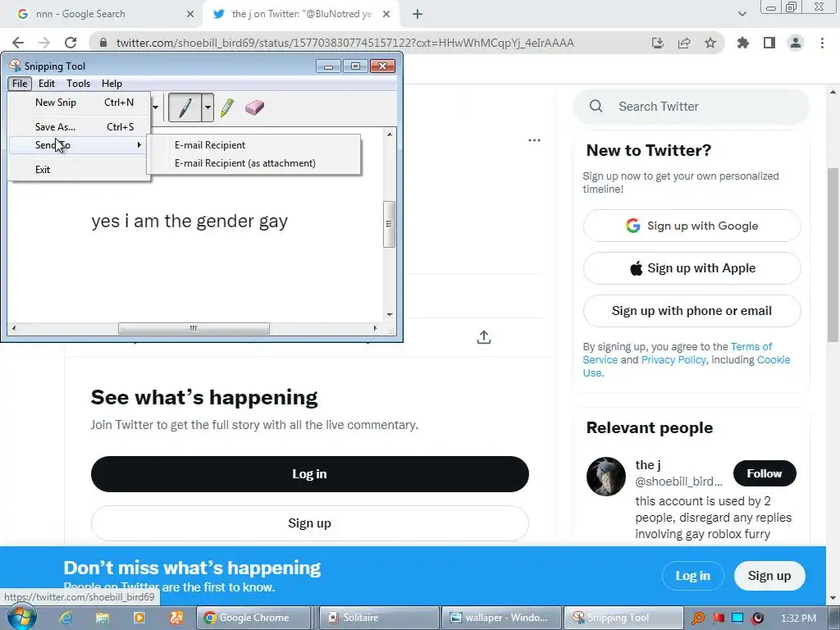Open the File menu in Snipping Tool
Image resolution: width=840 pixels, height=630 pixels.
(20, 84)
